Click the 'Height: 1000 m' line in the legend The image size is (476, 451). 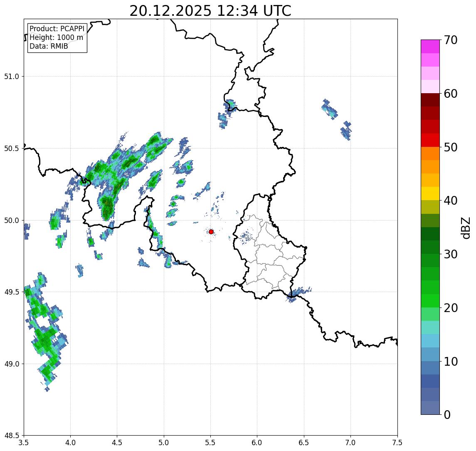(56, 37)
